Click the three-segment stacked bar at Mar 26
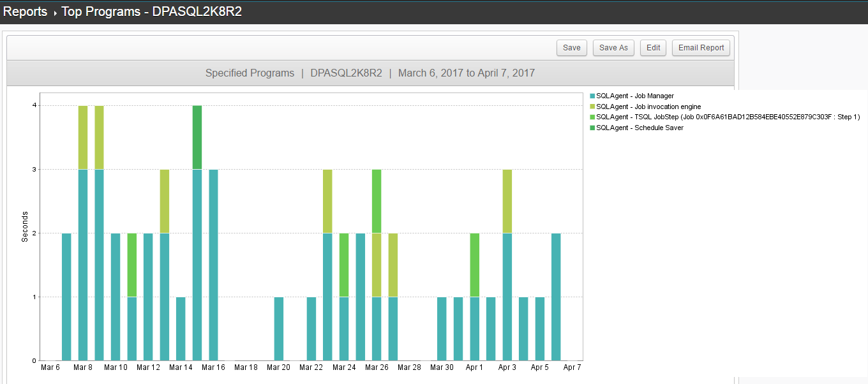This screenshot has height=384, width=868. [x=377, y=265]
